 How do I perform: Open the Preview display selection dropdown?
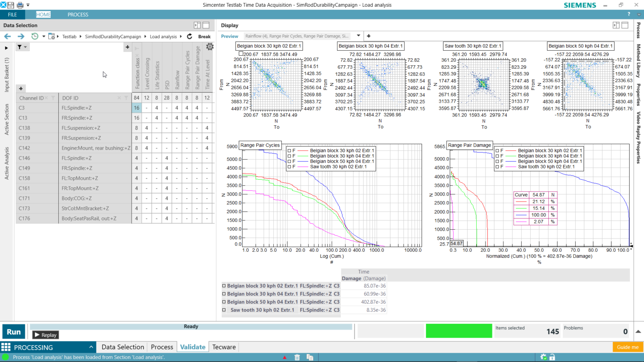click(x=358, y=36)
